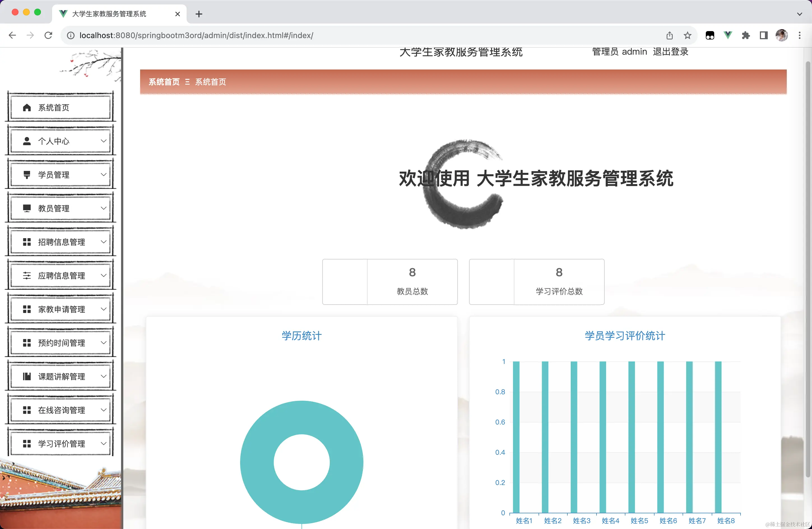
Task: Open the browser extensions puzzle icon
Action: [x=746, y=35]
